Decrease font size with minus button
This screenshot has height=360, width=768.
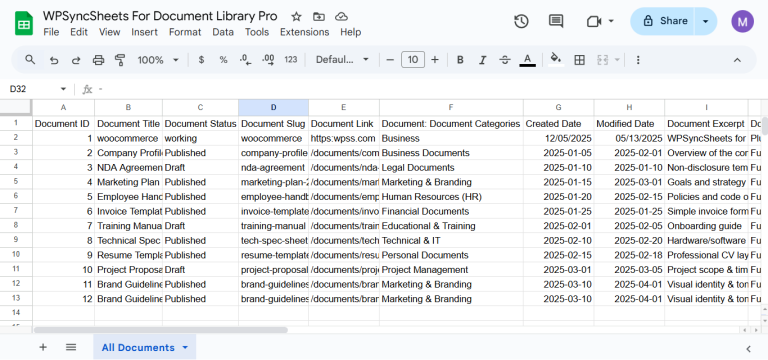click(x=390, y=60)
